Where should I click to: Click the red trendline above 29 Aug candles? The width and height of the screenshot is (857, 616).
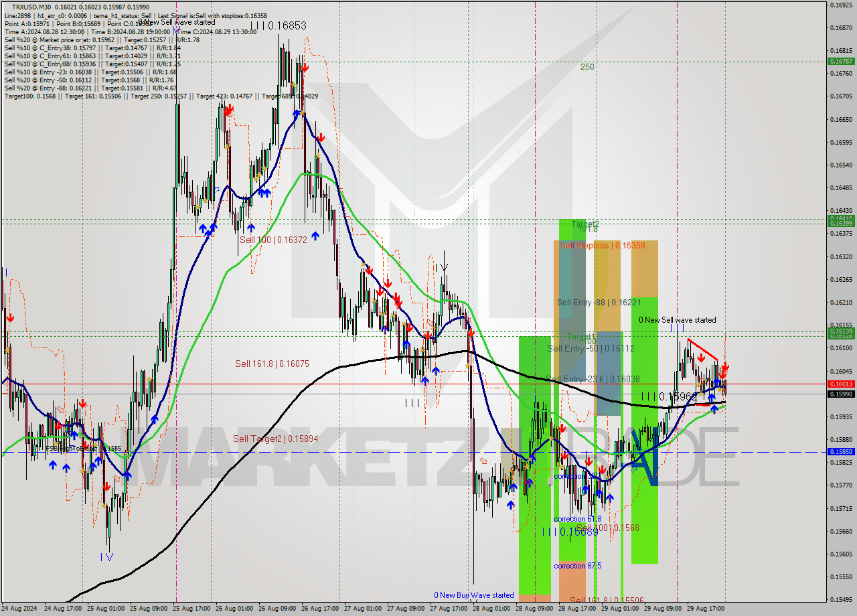click(x=703, y=350)
